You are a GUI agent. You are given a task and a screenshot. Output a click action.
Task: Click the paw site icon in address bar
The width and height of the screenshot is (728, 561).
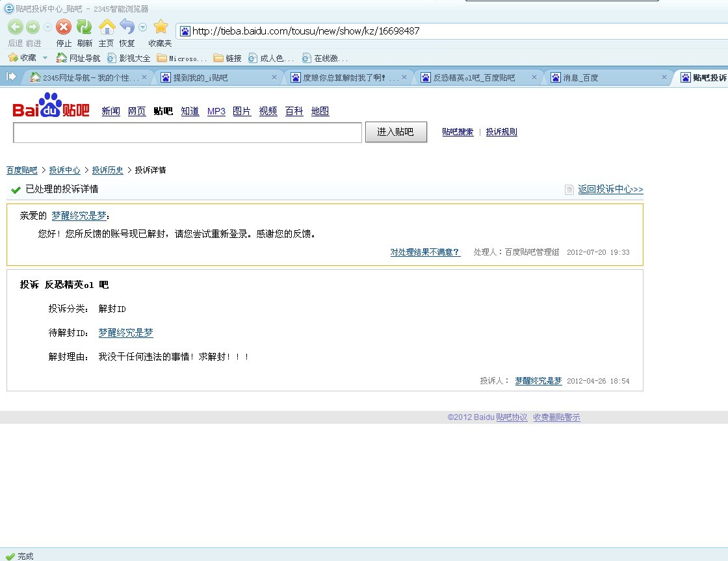click(x=185, y=31)
